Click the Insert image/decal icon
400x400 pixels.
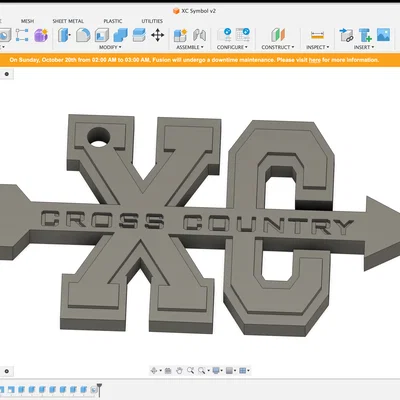pyautogui.click(x=384, y=35)
